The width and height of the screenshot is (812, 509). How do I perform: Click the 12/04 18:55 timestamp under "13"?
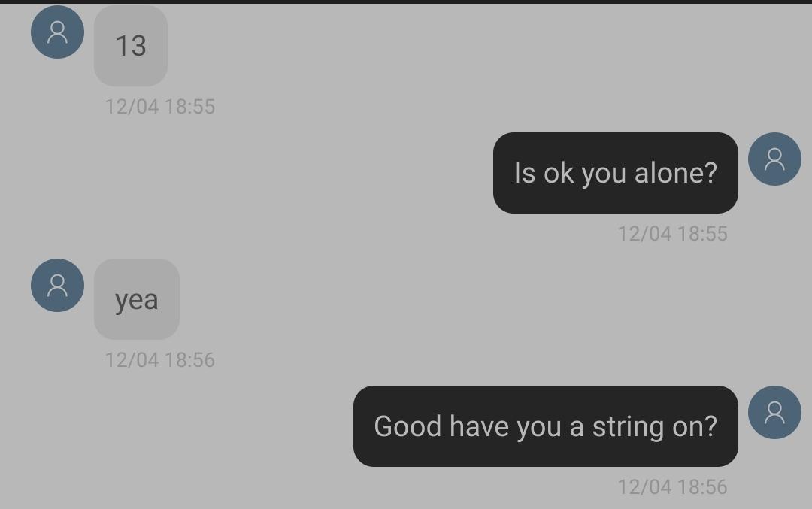pyautogui.click(x=160, y=107)
